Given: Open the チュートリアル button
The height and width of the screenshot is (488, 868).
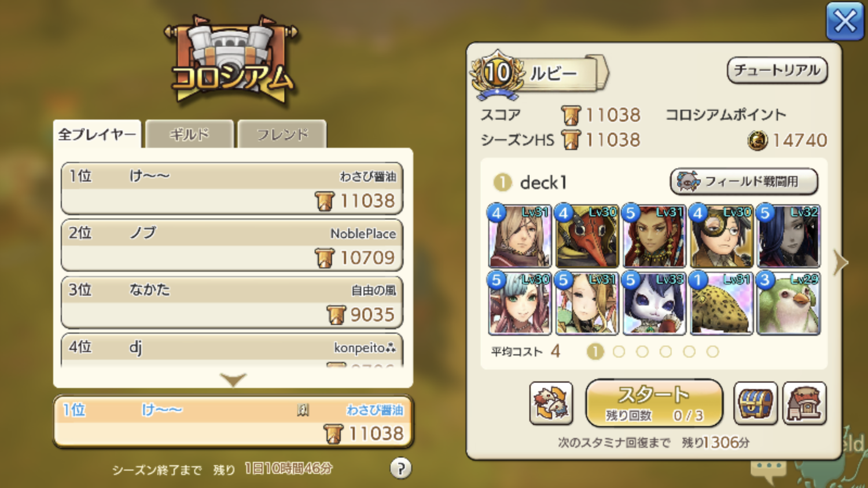Looking at the screenshot, I should point(777,71).
